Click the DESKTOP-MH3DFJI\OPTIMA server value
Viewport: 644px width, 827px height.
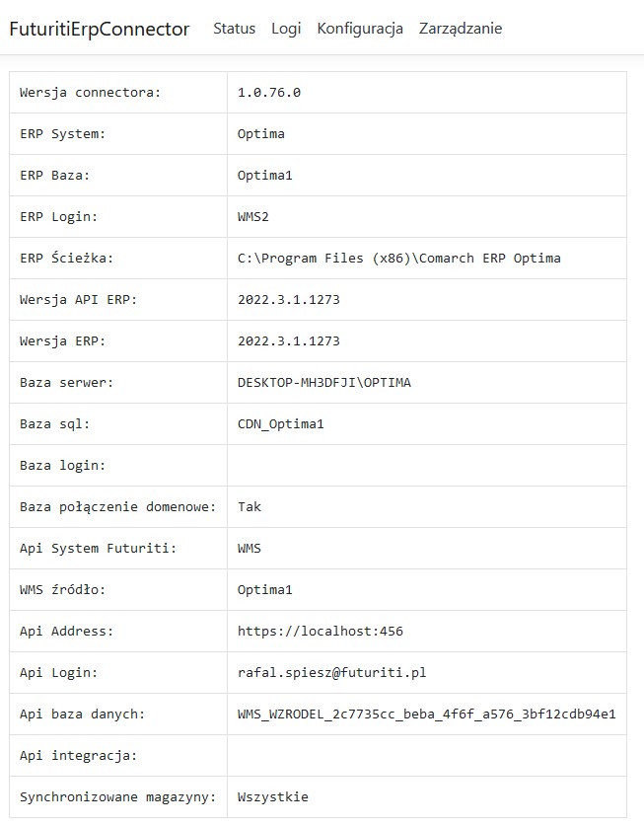[323, 383]
